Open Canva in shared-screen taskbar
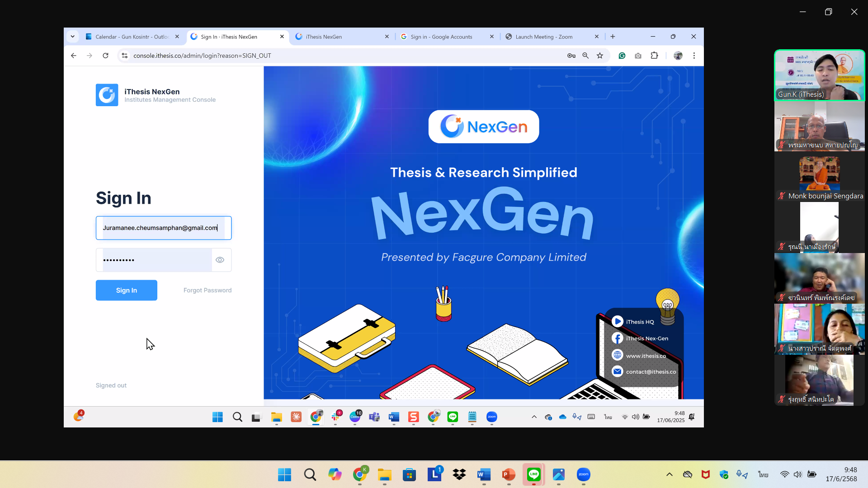The width and height of the screenshot is (868, 488). tap(355, 417)
